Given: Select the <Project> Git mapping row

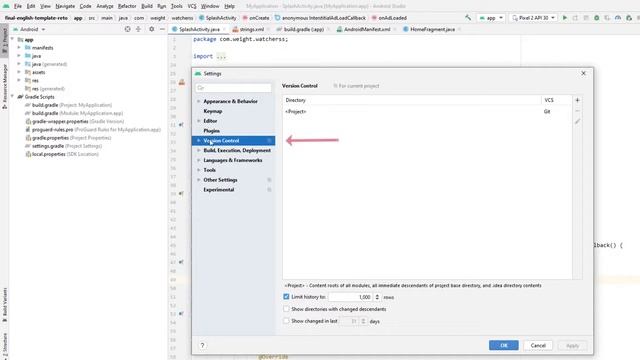Looking at the screenshot, I should point(427,111).
